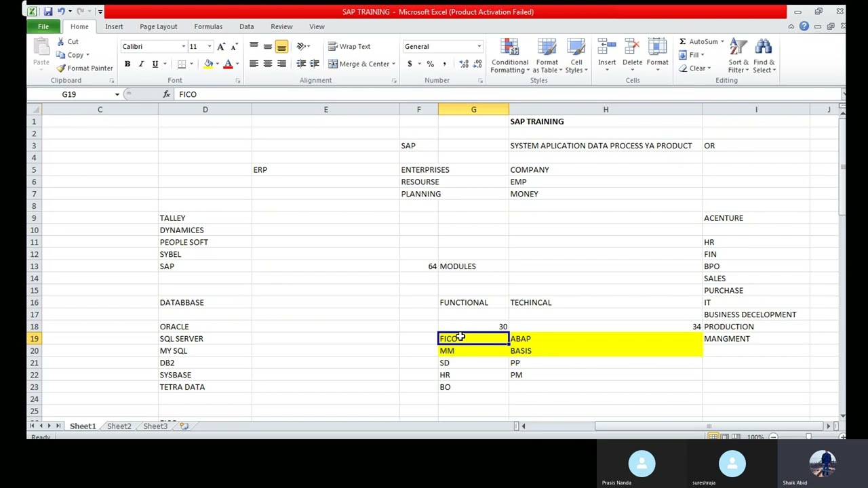This screenshot has height=488, width=868.
Task: Toggle Wrap Text
Action: (350, 46)
